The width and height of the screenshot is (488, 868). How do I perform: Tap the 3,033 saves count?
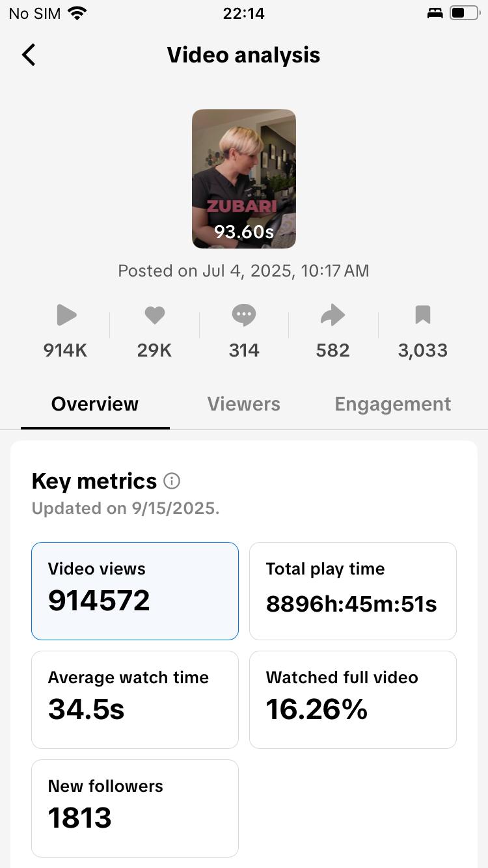pyautogui.click(x=423, y=351)
